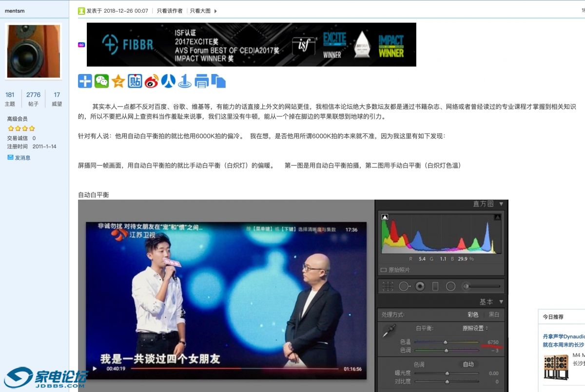Screen dimensions: 585x392
Task: Collapse the 直方图 panel
Action: [x=501, y=204]
